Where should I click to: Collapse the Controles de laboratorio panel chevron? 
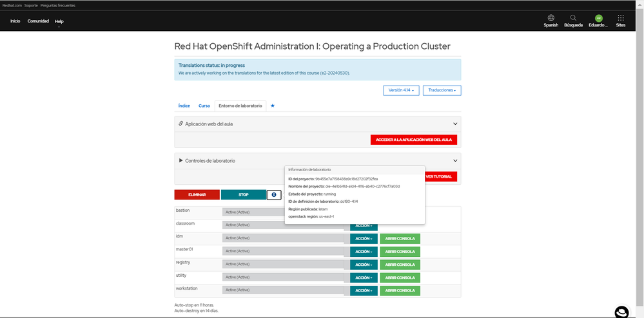(455, 161)
